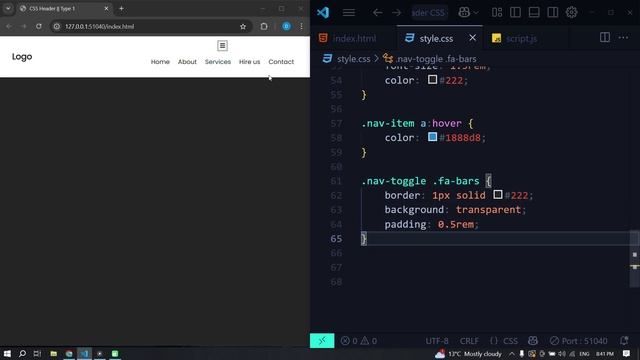Go back in VS Code editor history
The image size is (640, 360).
click(x=378, y=13)
